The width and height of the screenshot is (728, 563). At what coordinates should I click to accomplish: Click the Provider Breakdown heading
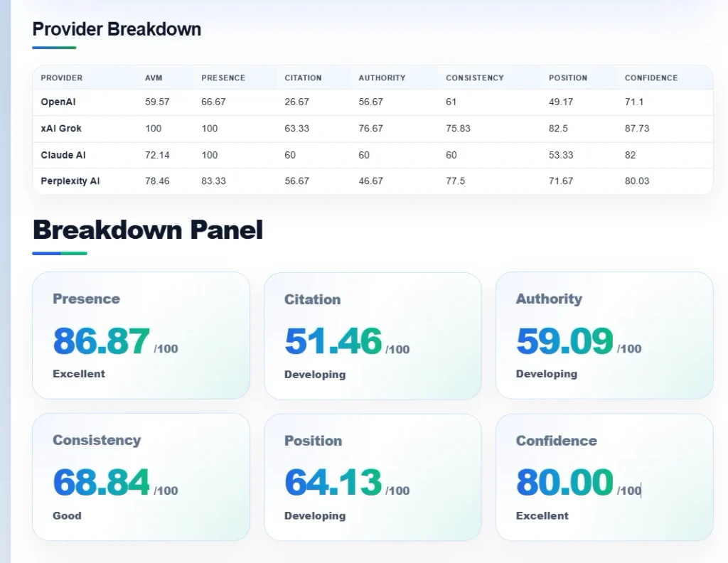(x=117, y=29)
